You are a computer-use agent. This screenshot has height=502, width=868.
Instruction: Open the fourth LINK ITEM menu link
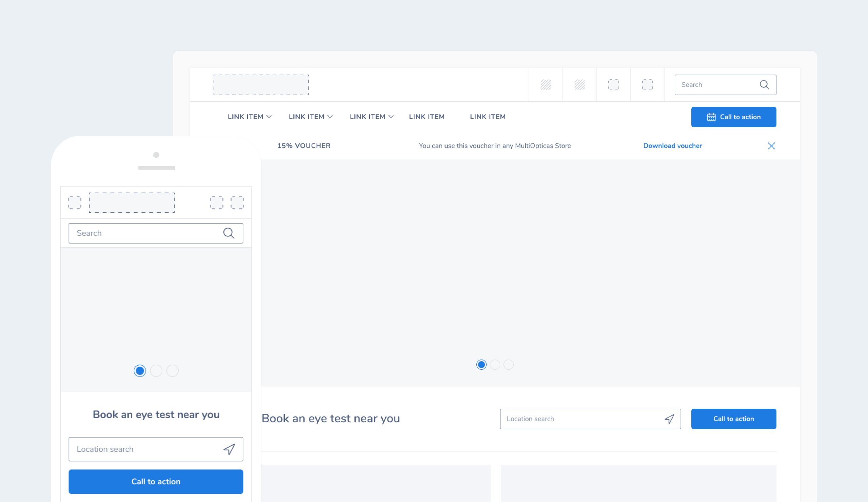coord(427,117)
